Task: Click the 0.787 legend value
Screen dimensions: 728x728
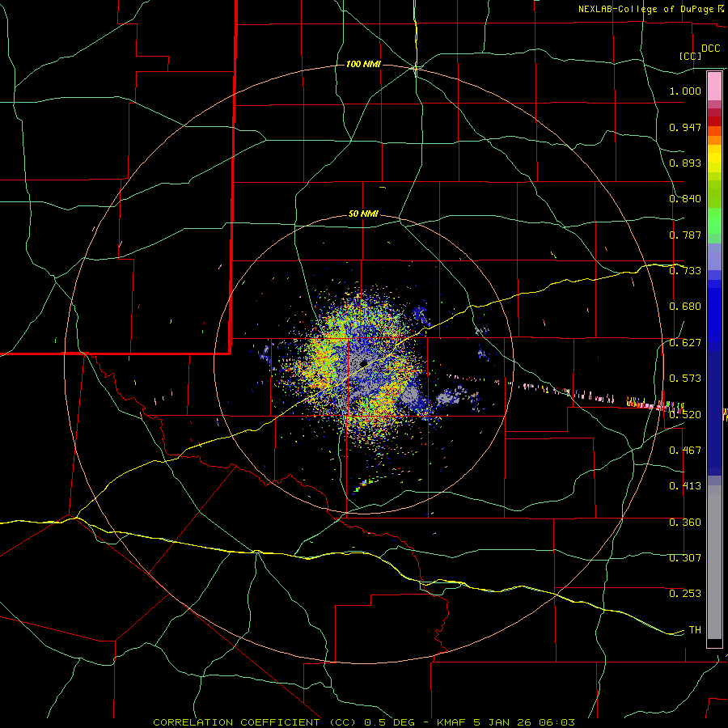Action: coord(685,235)
